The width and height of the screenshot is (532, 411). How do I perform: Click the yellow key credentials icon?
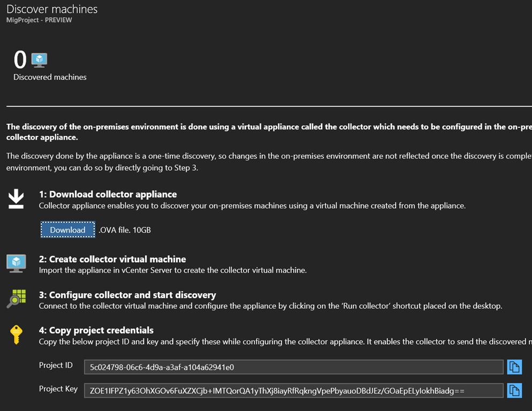pyautogui.click(x=16, y=334)
